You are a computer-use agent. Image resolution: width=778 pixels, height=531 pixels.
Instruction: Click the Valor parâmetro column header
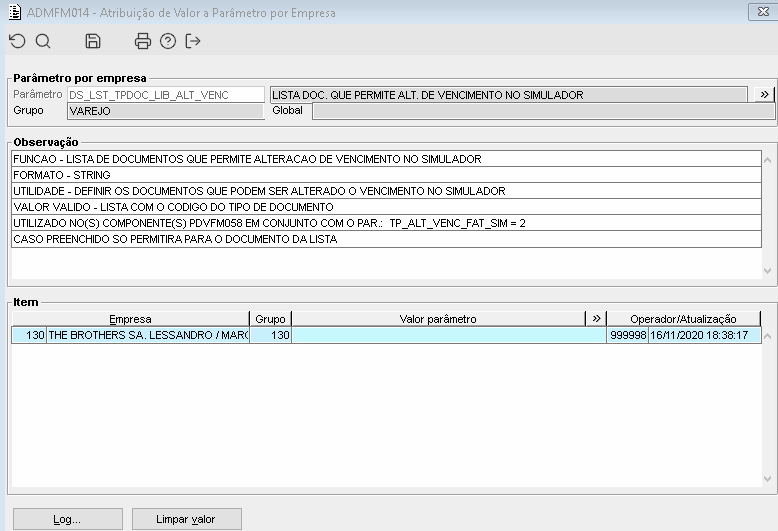439,319
